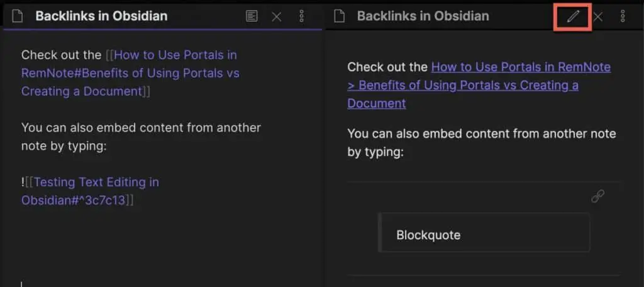Click the raw wikilink to RemNote portals note
This screenshot has width=644, height=287.
pyautogui.click(x=130, y=73)
